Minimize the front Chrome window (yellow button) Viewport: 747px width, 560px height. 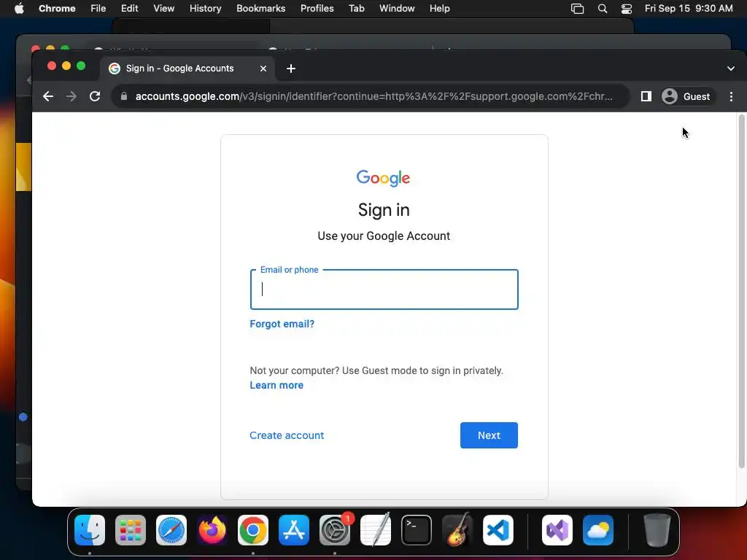coord(66,66)
